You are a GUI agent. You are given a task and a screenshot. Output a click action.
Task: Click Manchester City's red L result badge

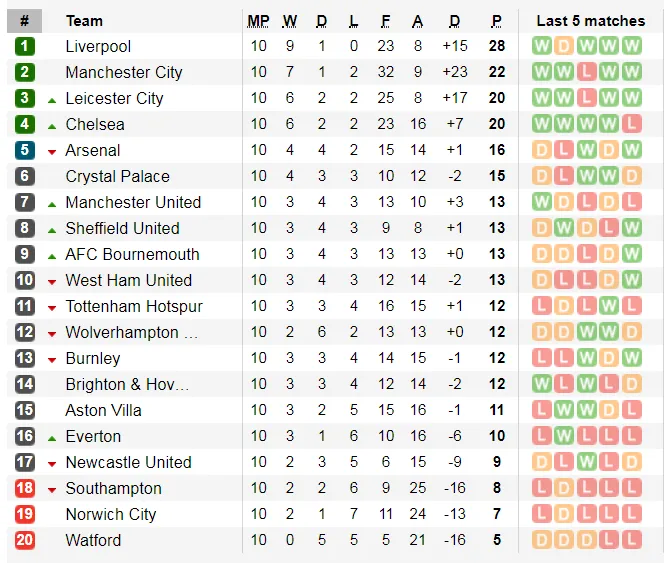pyautogui.click(x=586, y=72)
